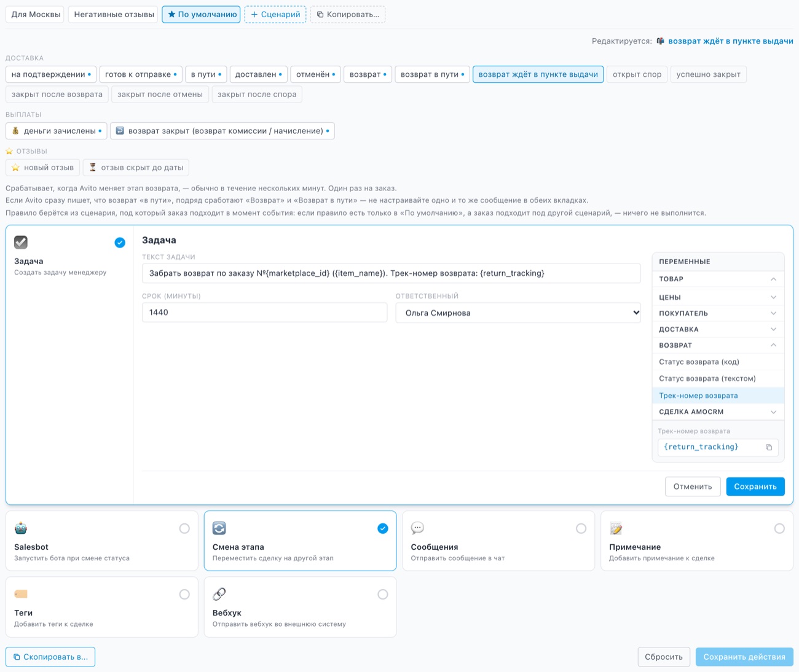Click the Отменить button
The width and height of the screenshot is (799, 672).
(x=693, y=486)
